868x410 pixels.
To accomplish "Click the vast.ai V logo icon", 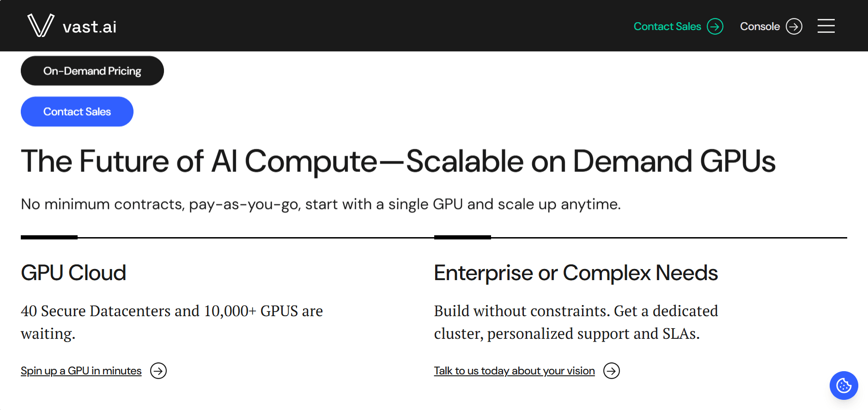I will [41, 25].
